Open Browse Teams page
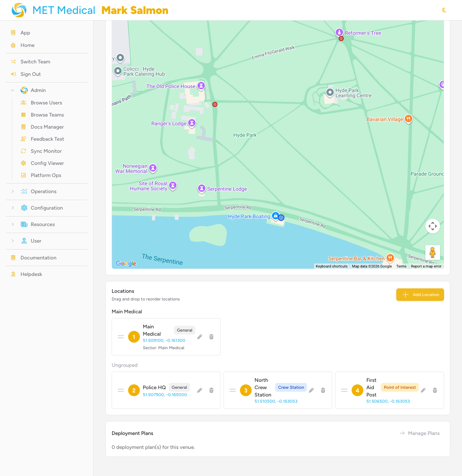 (x=47, y=115)
